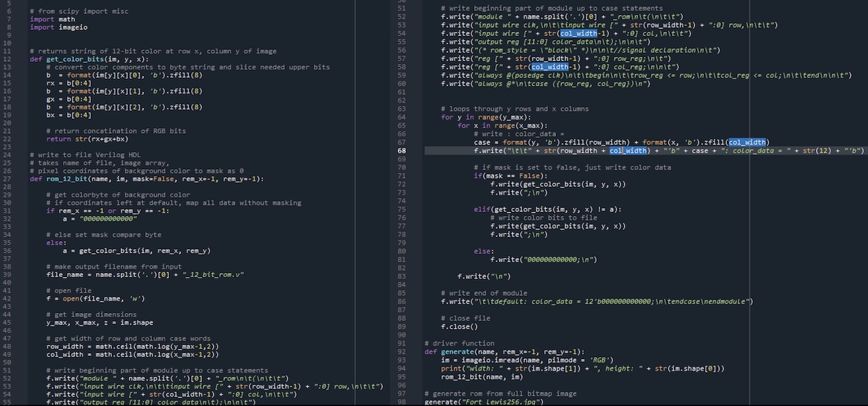Click the '# write end of module' comment
The height and width of the screenshot is (406, 868).
tap(484, 293)
